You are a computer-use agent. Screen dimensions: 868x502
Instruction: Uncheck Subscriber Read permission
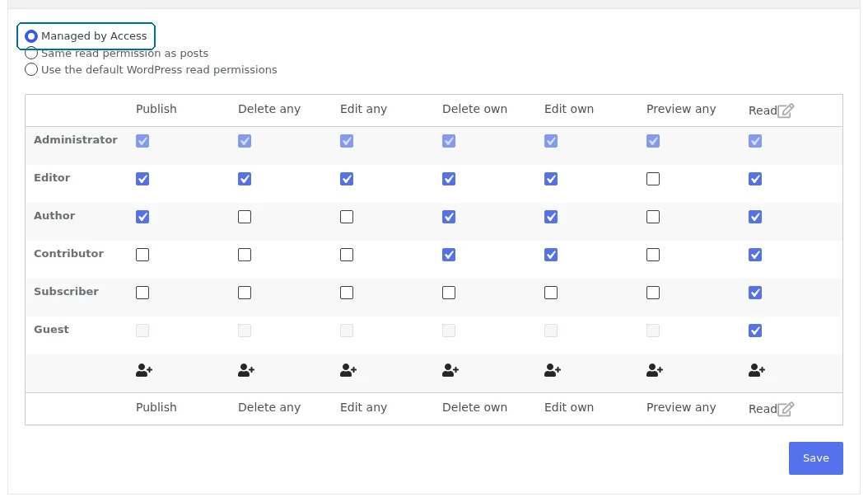755,293
